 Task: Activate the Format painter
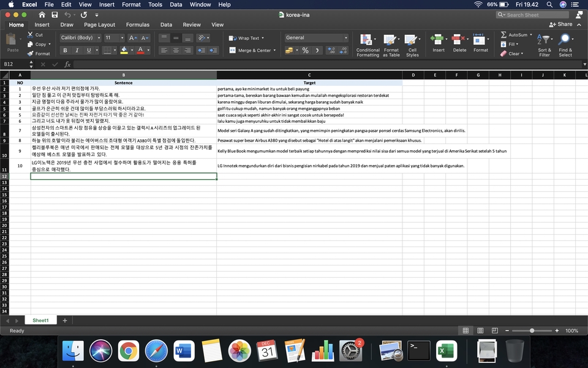[x=39, y=53]
